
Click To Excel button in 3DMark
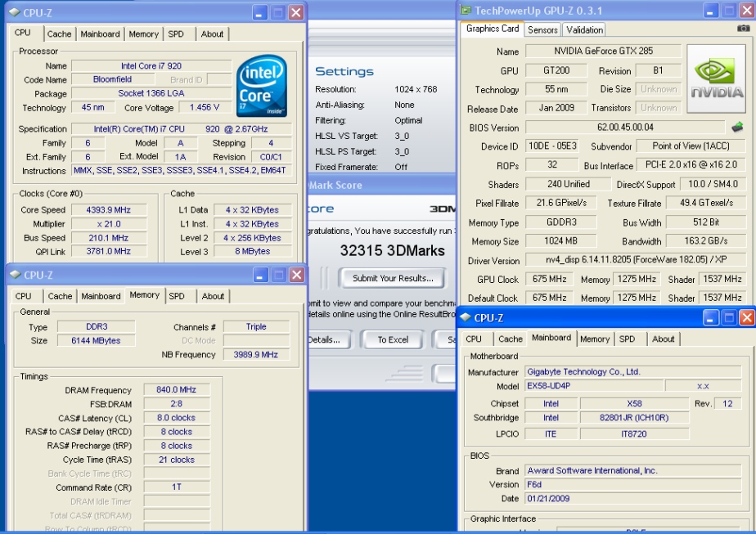click(x=393, y=339)
